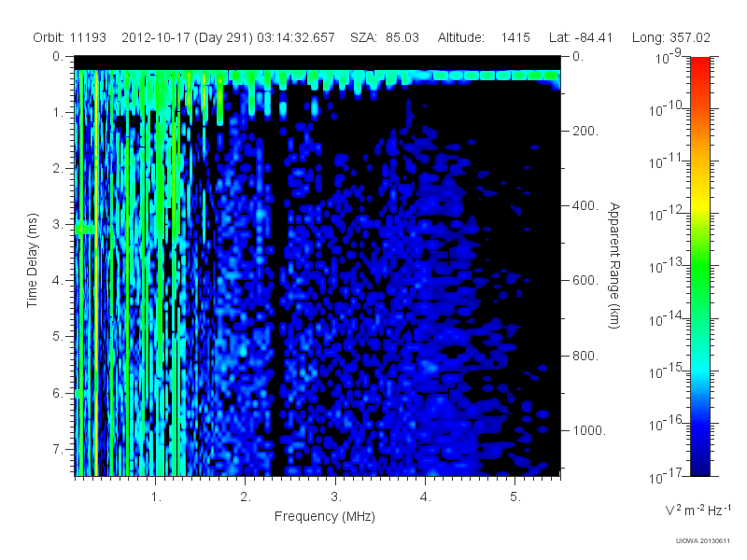Click the '0.' time delay tick label
This screenshot has width=747, height=560.
tap(58, 56)
